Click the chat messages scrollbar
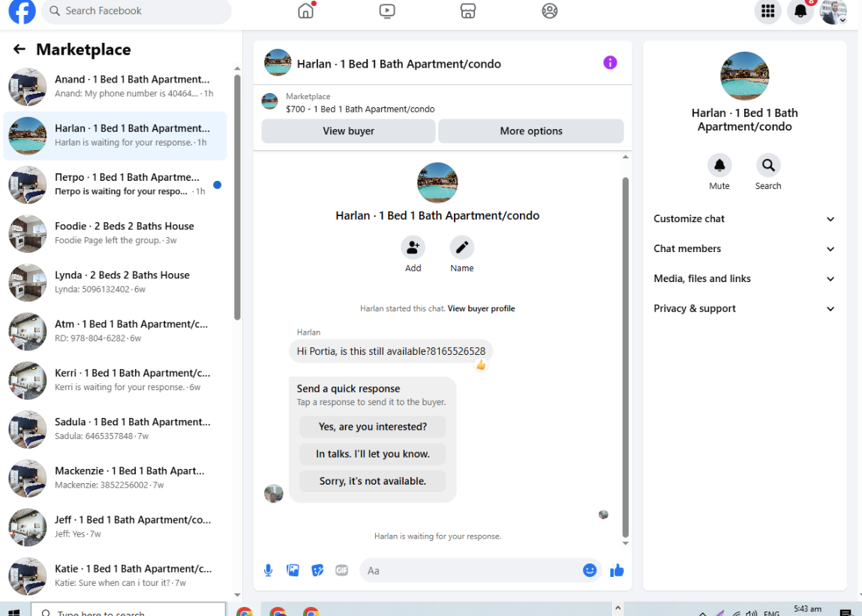This screenshot has height=616, width=862. (x=625, y=357)
